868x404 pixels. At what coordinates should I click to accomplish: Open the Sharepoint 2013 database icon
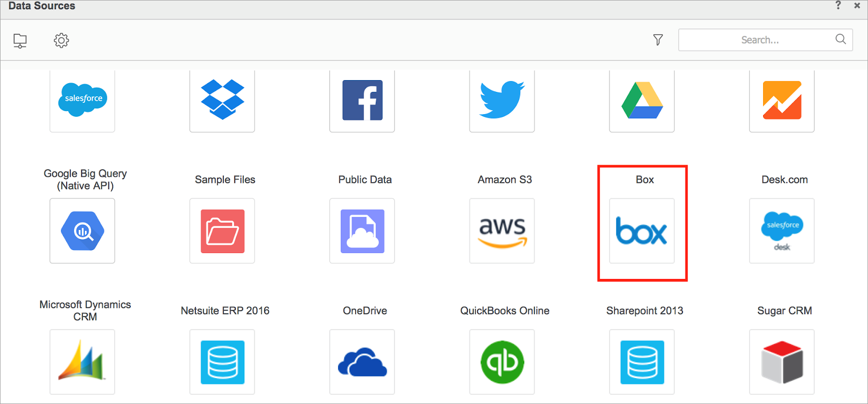pos(642,362)
